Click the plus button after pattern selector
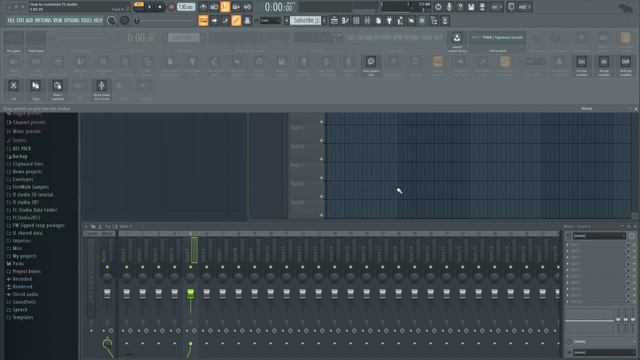The image size is (640, 360). pos(324,20)
